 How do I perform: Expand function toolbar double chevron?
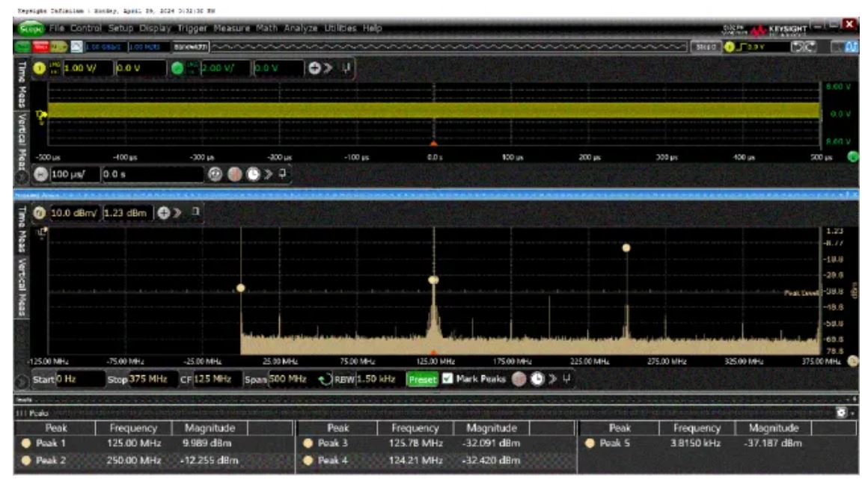coord(177,213)
